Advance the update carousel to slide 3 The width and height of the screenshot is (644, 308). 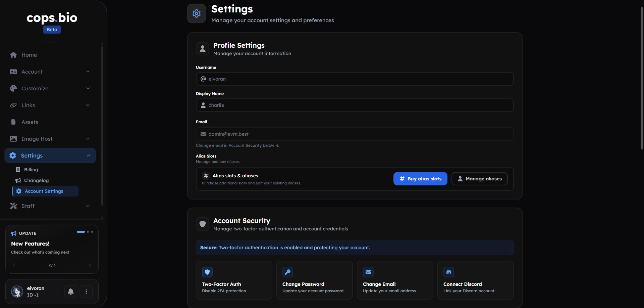coord(90,265)
